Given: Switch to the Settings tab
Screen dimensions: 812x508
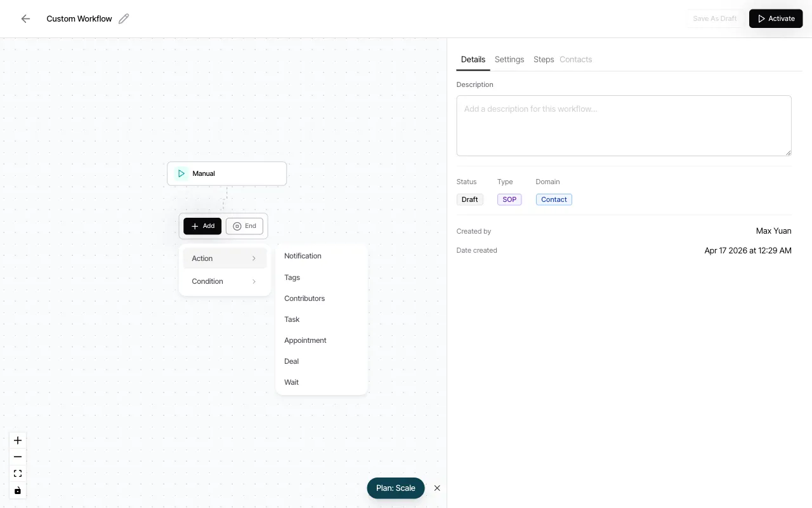Looking at the screenshot, I should tap(509, 60).
